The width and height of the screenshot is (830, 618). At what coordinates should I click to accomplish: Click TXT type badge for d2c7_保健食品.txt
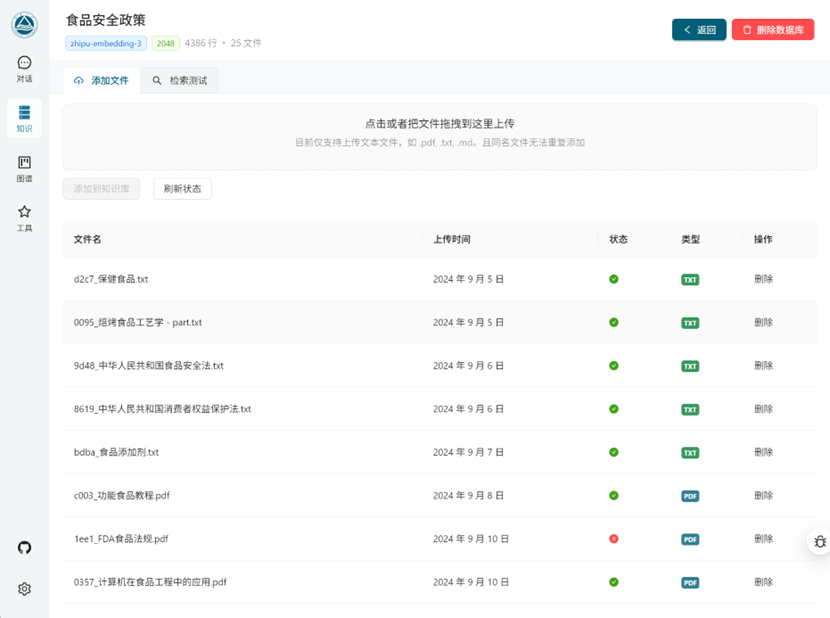coord(690,280)
